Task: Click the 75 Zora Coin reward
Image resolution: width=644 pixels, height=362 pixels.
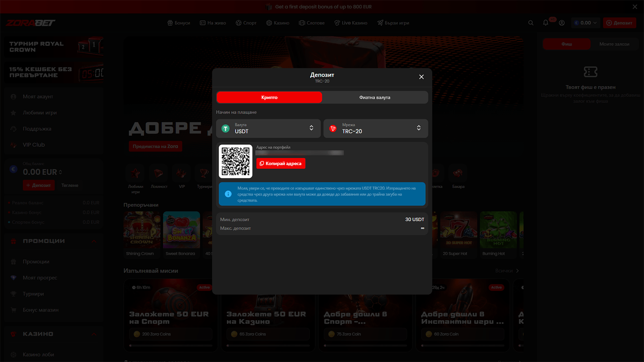Action: point(365,334)
